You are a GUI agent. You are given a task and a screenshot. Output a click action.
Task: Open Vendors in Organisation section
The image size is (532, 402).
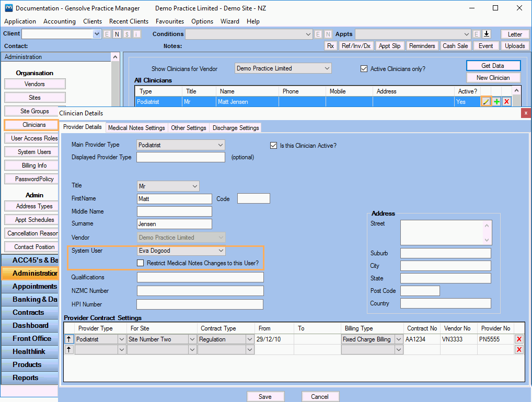[x=34, y=84]
